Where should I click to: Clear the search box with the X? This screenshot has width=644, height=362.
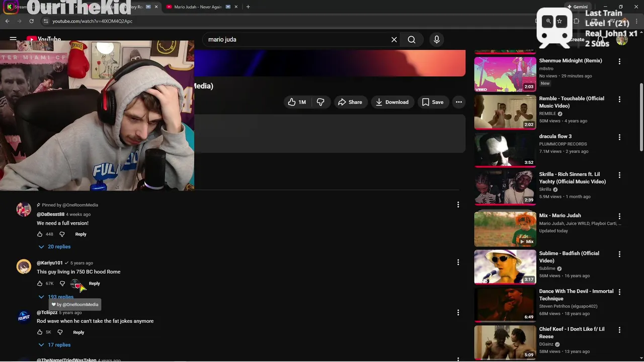point(394,39)
